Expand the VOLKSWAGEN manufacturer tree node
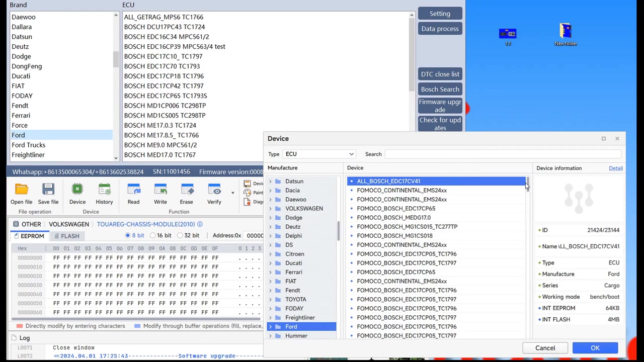644x362 pixels. tap(271, 209)
